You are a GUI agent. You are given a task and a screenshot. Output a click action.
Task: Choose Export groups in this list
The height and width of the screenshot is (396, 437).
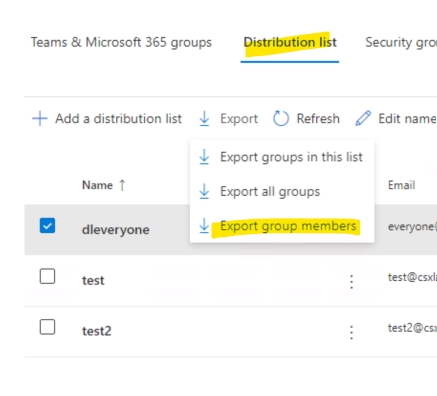(x=291, y=157)
